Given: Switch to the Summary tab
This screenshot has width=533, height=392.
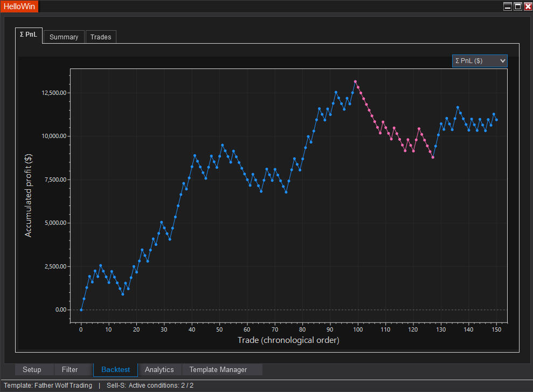Looking at the screenshot, I should (x=64, y=37).
